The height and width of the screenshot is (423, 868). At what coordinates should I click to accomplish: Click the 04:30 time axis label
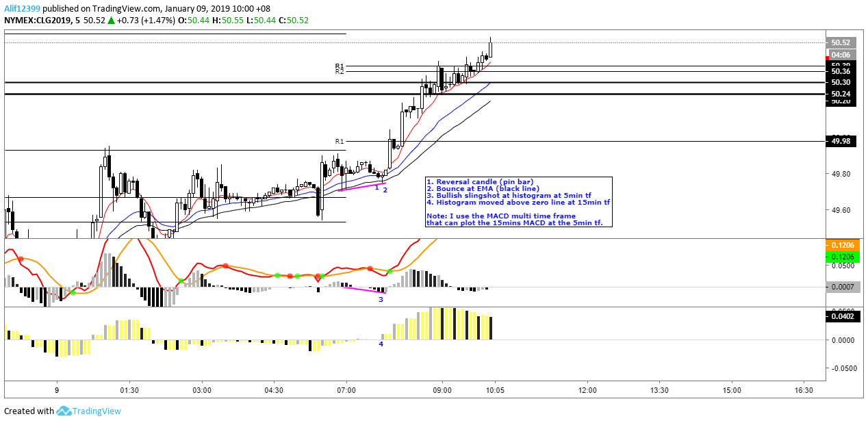tap(274, 390)
